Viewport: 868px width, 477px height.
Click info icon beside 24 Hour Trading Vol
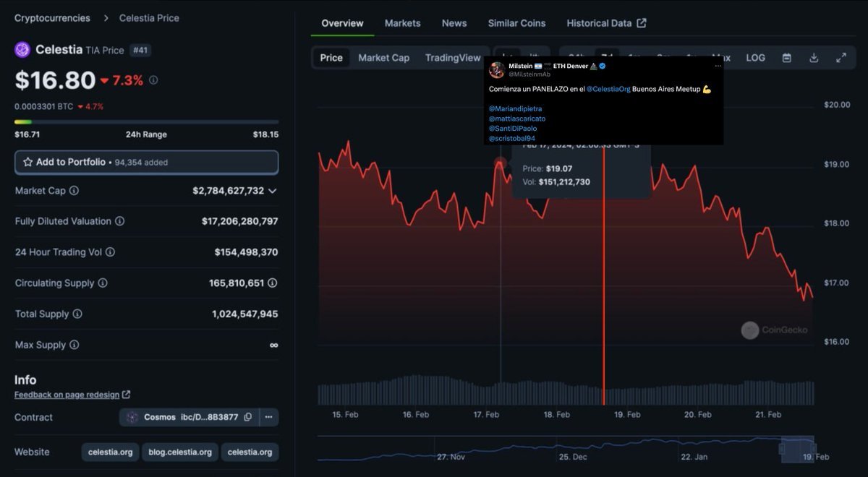click(110, 252)
